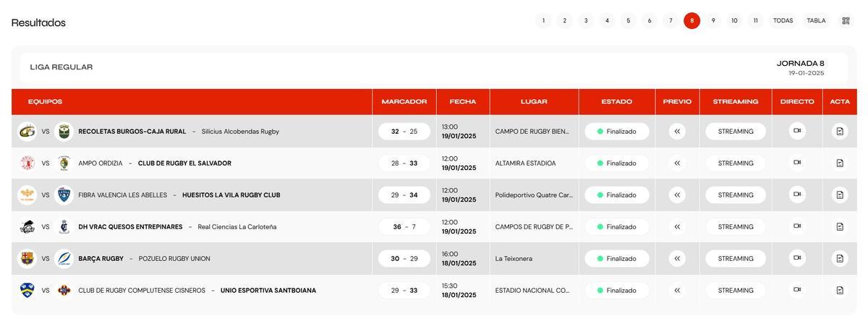Open acta document for DH VRAC match
This screenshot has height=329, width=868.
tap(840, 227)
